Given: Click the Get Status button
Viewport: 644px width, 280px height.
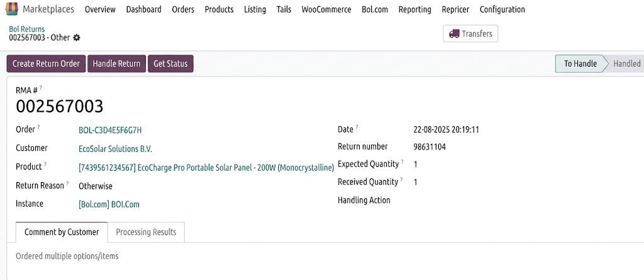Looking at the screenshot, I should tap(170, 63).
